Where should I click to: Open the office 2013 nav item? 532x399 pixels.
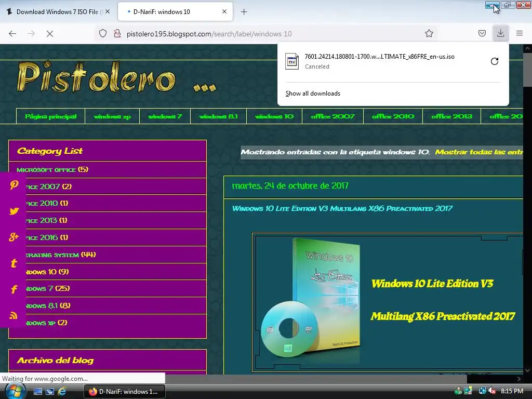pyautogui.click(x=451, y=116)
